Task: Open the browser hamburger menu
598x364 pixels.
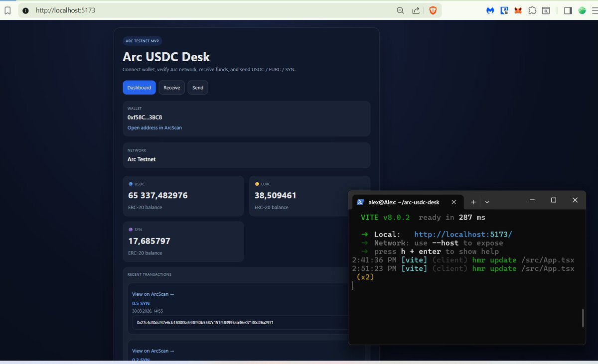Action: 596,10
